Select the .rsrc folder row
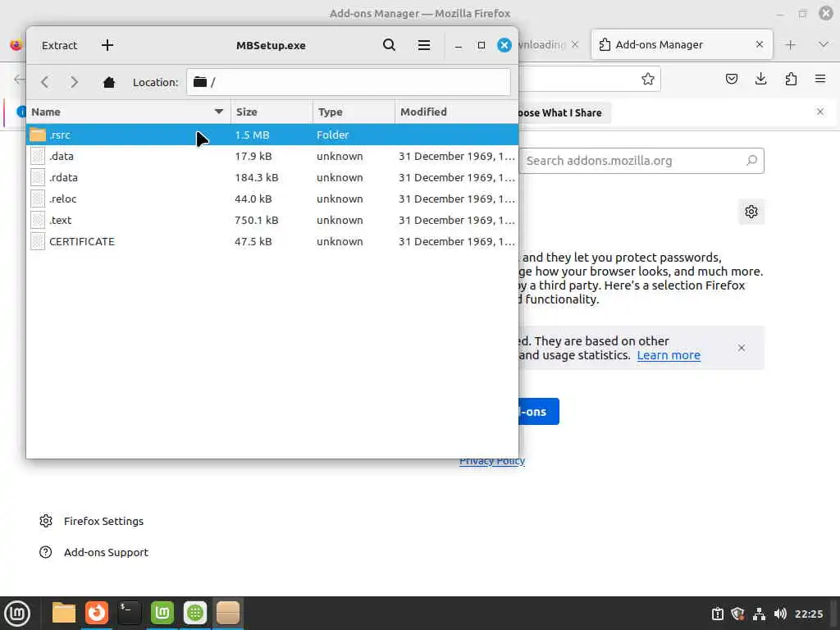Viewport: 840px width, 630px height. pos(272,135)
